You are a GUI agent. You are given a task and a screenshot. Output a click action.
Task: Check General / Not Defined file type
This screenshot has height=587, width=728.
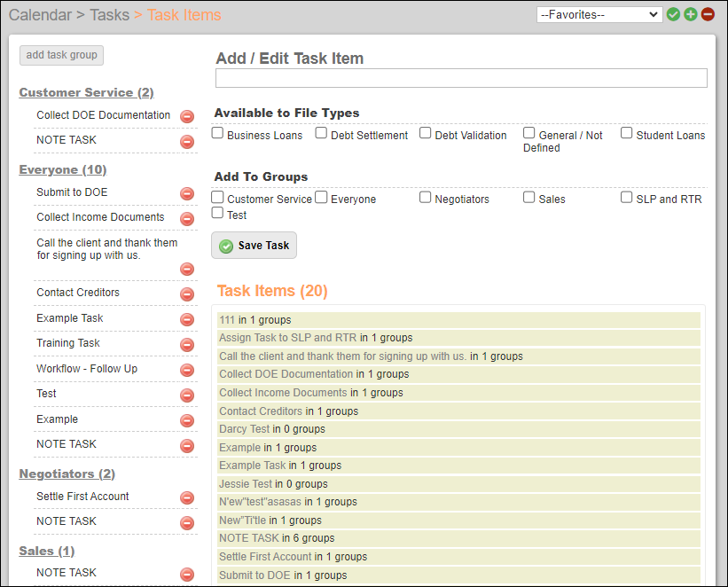click(528, 133)
